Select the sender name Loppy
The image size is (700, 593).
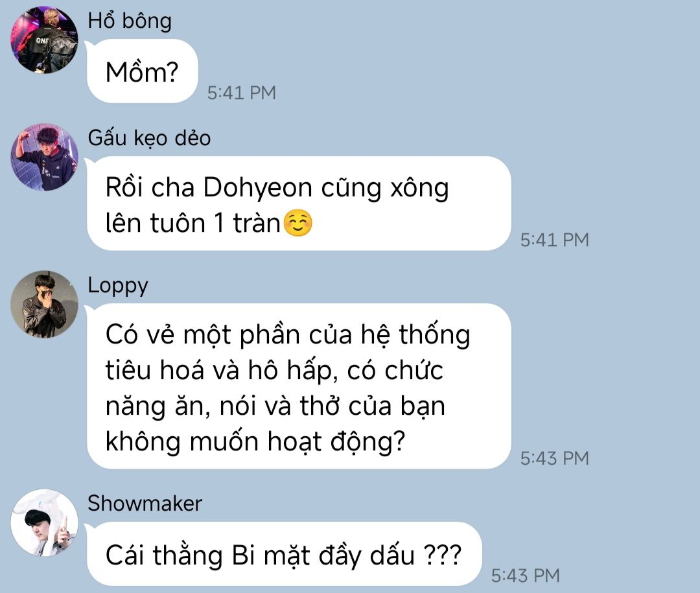118,285
